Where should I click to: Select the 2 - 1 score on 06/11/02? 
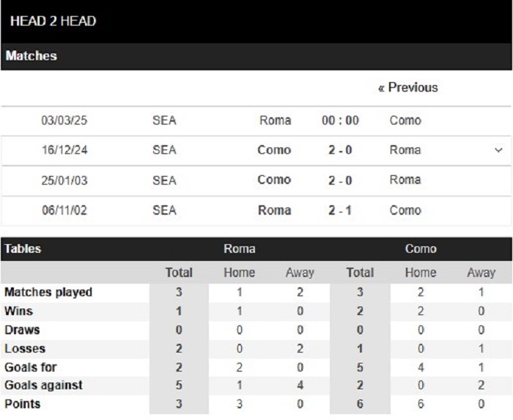click(x=340, y=210)
